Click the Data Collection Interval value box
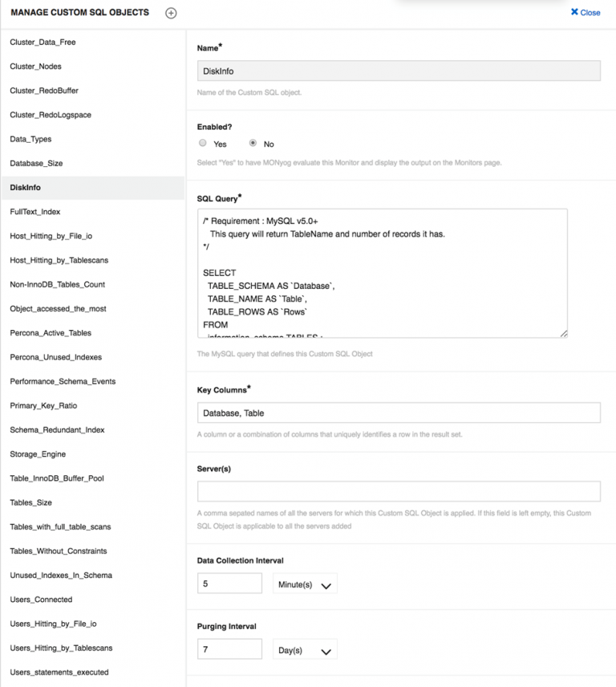 coord(229,583)
